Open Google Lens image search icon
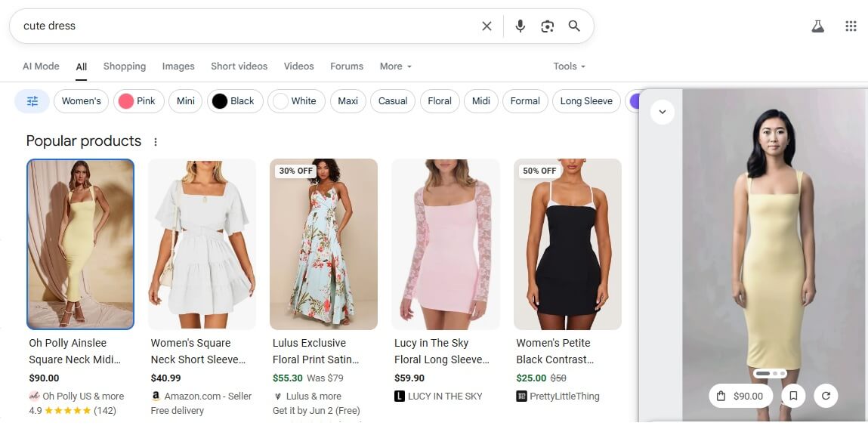868x432 pixels. pyautogui.click(x=548, y=26)
